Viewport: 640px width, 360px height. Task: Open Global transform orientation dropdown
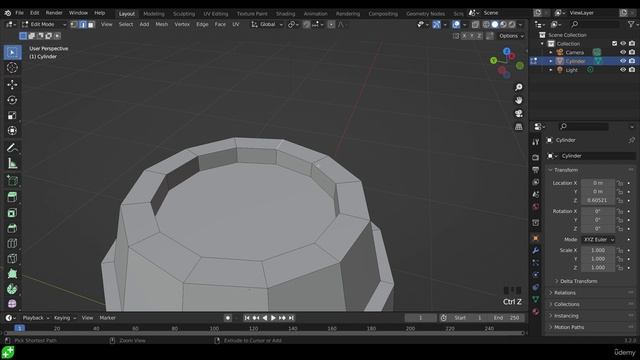[x=267, y=24]
